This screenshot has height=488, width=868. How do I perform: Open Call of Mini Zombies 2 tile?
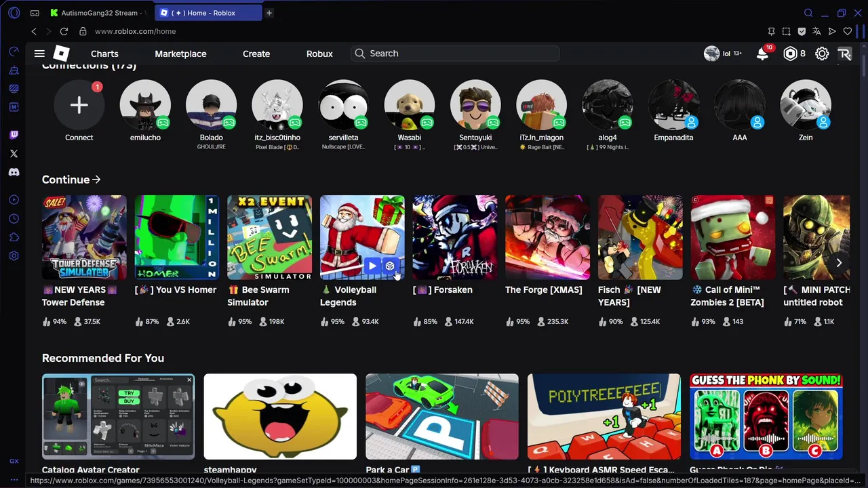tap(732, 237)
